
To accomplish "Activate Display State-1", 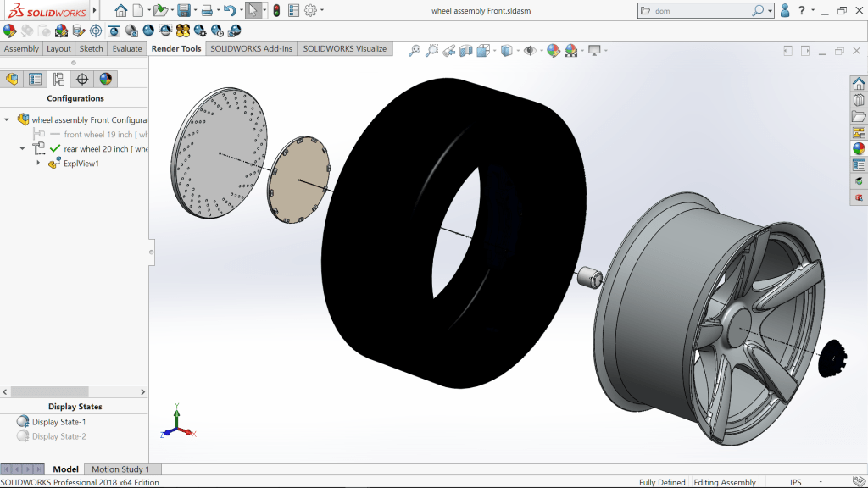I will [58, 422].
